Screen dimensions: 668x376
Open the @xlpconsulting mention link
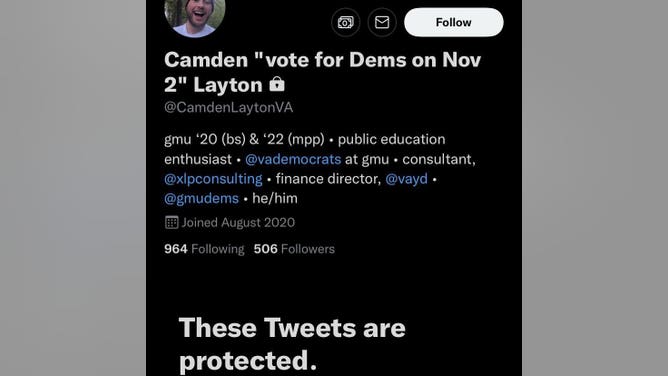(x=213, y=179)
